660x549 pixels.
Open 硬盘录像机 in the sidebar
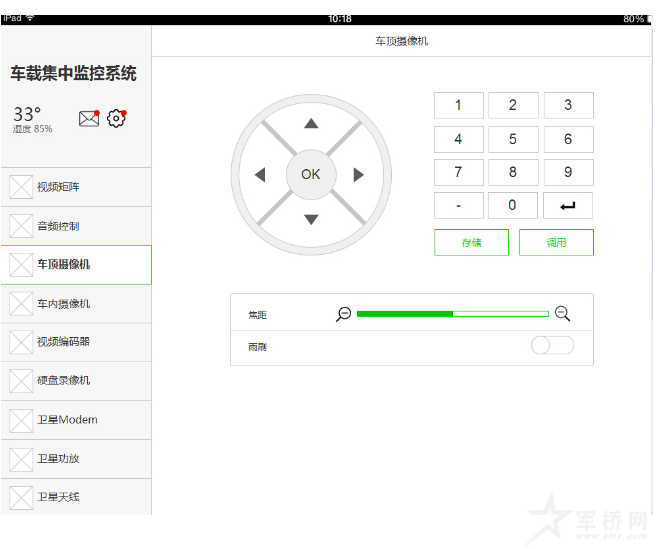pyautogui.click(x=75, y=381)
